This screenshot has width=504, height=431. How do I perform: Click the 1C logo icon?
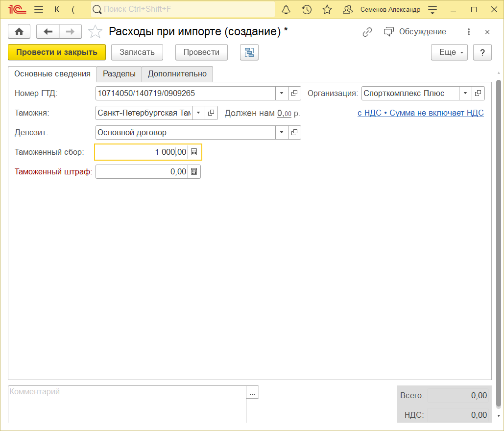click(x=17, y=10)
